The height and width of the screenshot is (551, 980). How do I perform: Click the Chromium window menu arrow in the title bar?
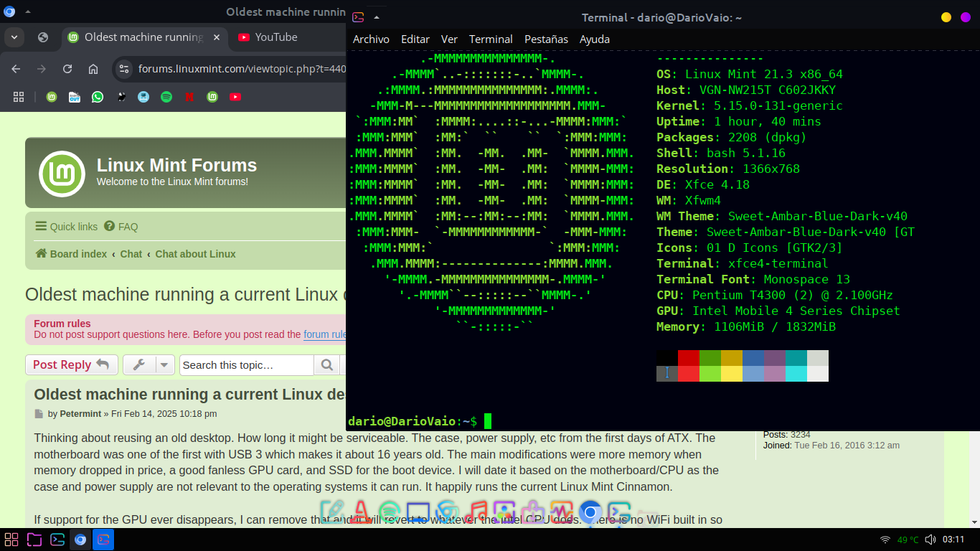pyautogui.click(x=27, y=11)
